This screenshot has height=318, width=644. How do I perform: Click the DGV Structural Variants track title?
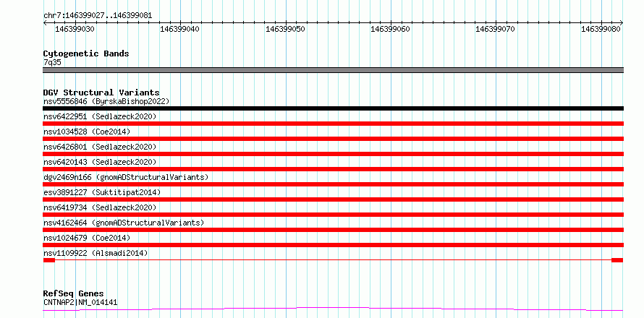[x=101, y=93]
